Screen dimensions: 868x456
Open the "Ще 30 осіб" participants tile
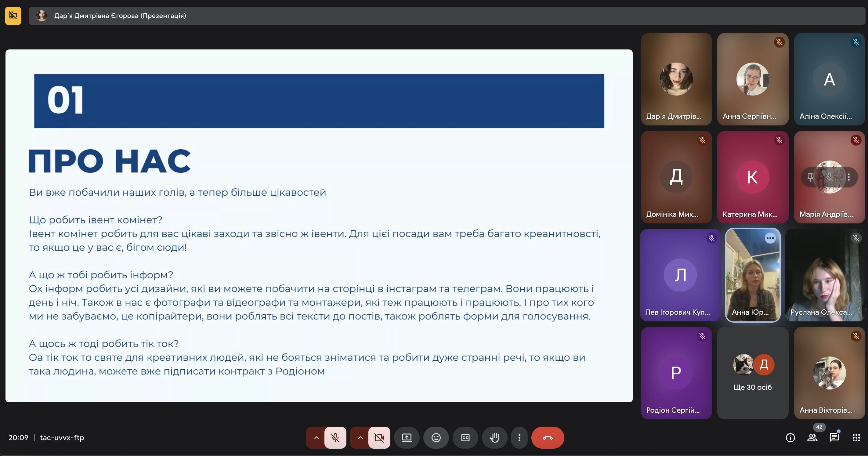[x=752, y=373]
